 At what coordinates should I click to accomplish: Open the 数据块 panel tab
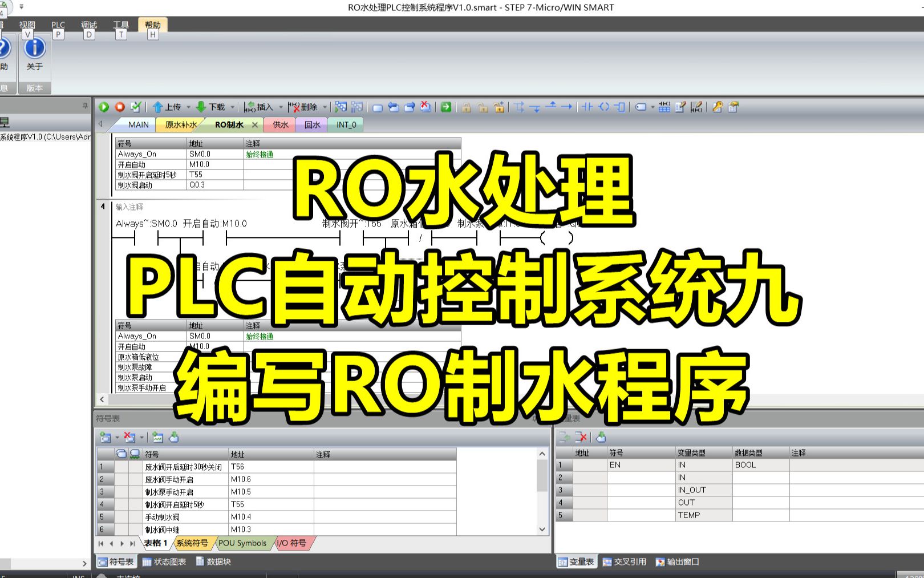[x=213, y=561]
